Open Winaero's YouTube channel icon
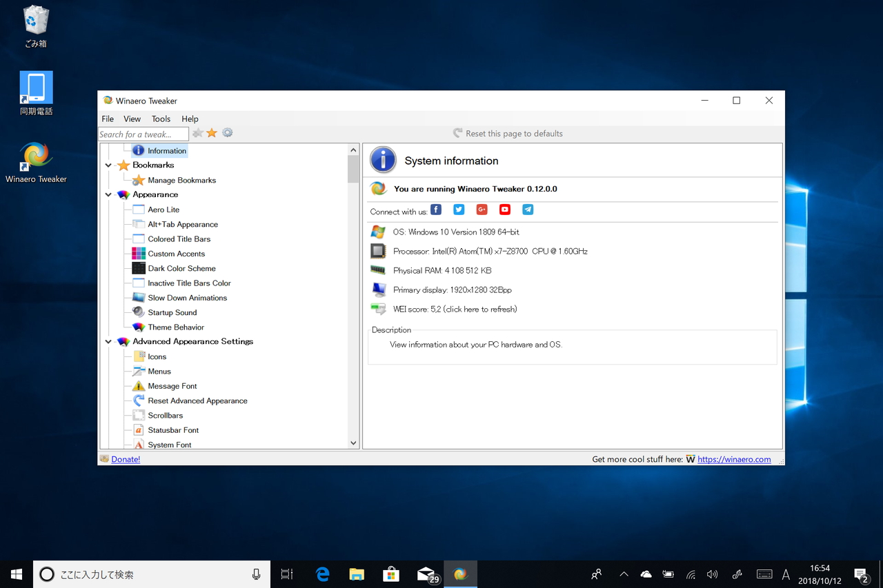The width and height of the screenshot is (883, 588). click(504, 210)
